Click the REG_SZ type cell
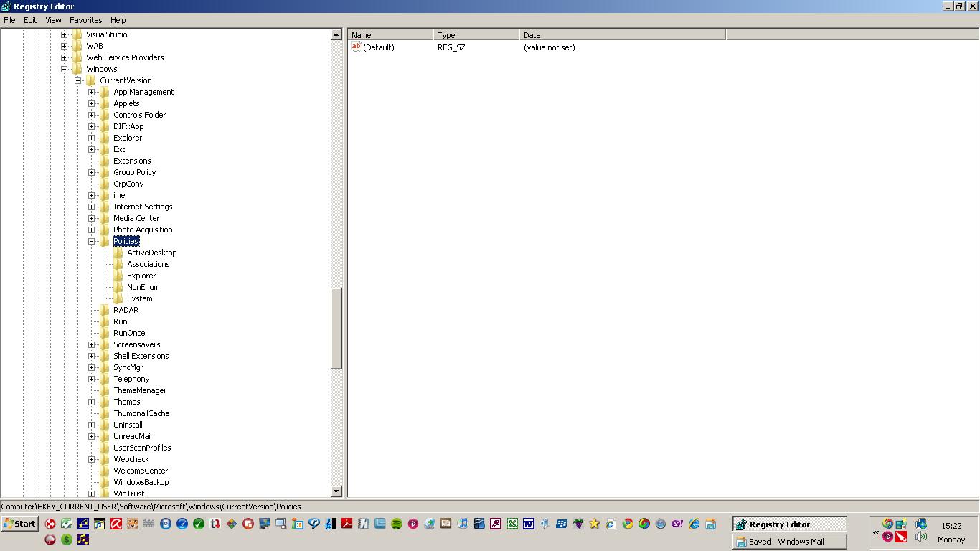 [451, 47]
